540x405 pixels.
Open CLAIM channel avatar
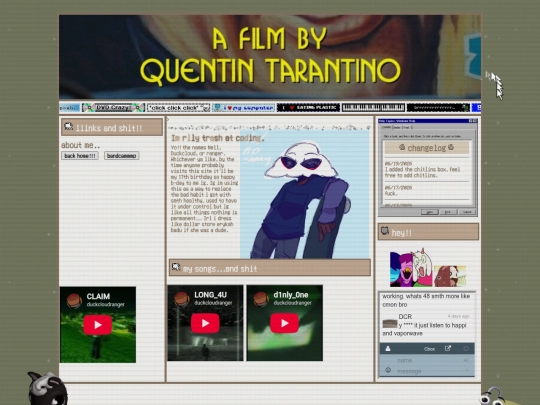[74, 301]
